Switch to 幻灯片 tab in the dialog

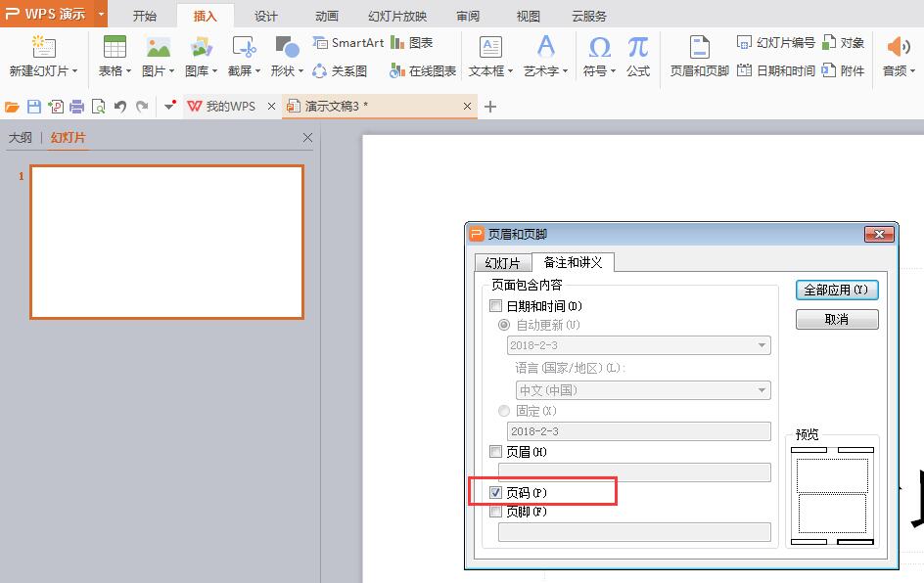(503, 263)
